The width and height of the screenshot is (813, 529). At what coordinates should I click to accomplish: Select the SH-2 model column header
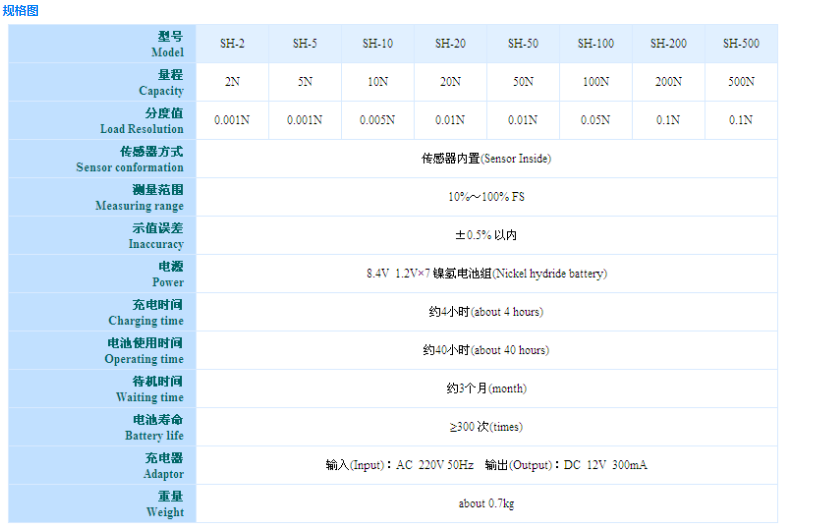tap(232, 44)
